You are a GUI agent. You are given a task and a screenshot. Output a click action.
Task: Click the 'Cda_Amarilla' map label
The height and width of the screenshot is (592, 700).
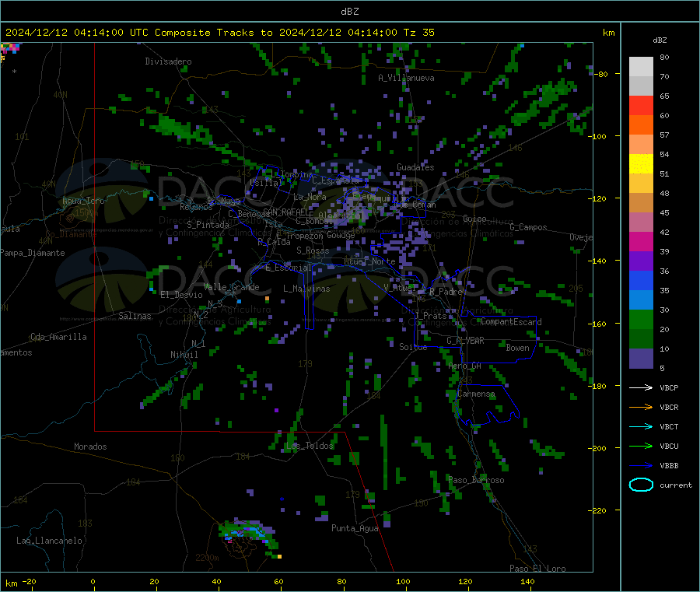point(58,337)
